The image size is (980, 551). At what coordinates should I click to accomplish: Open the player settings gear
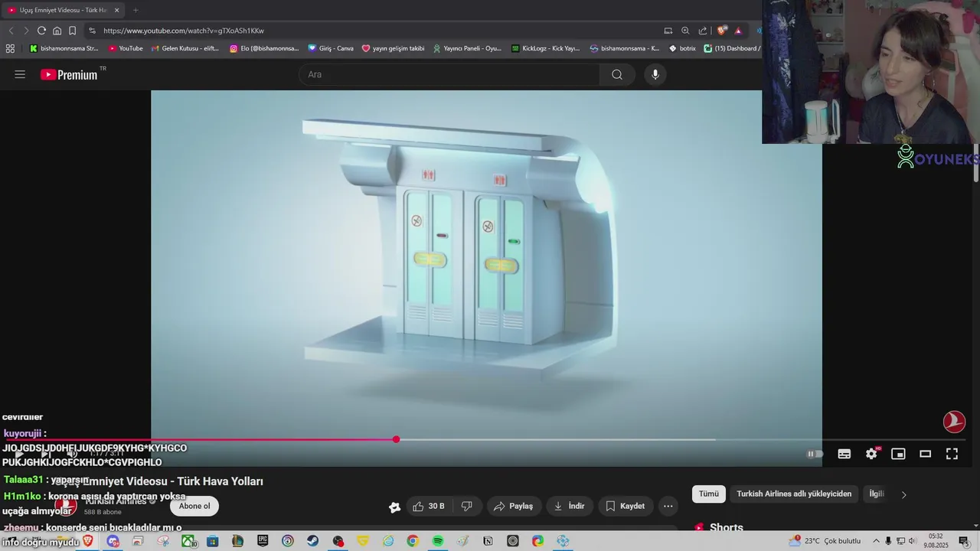[871, 454]
